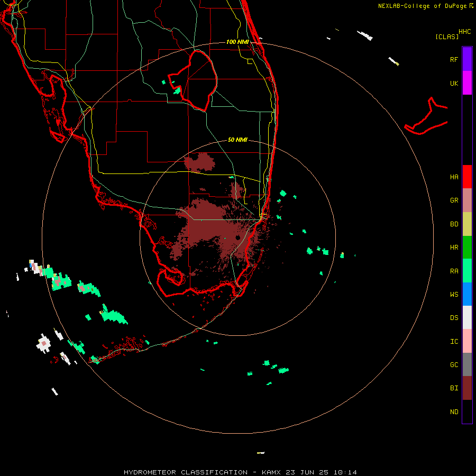This screenshot has width=476, height=476.
Task: Click the '[CLAS]' legend unit text
Action: tap(447, 36)
